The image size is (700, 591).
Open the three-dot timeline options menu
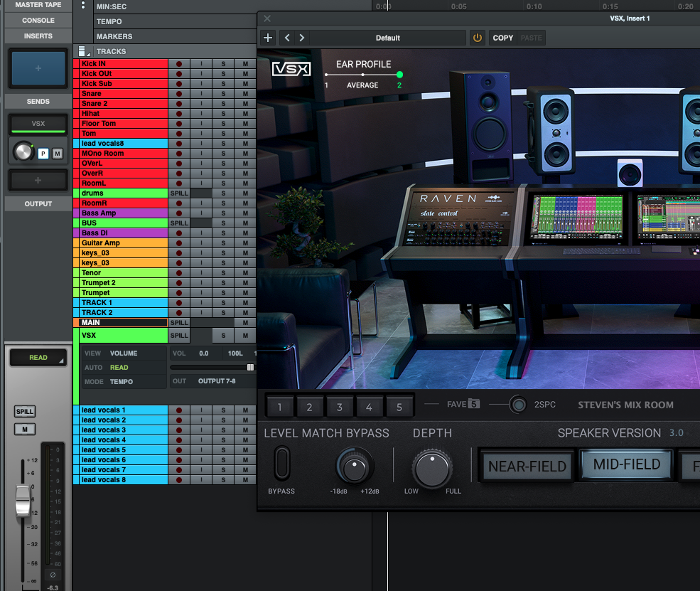click(83, 6)
